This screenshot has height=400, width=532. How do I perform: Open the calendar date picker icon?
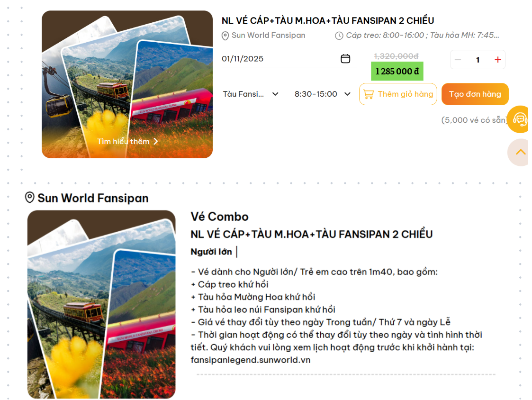click(345, 59)
